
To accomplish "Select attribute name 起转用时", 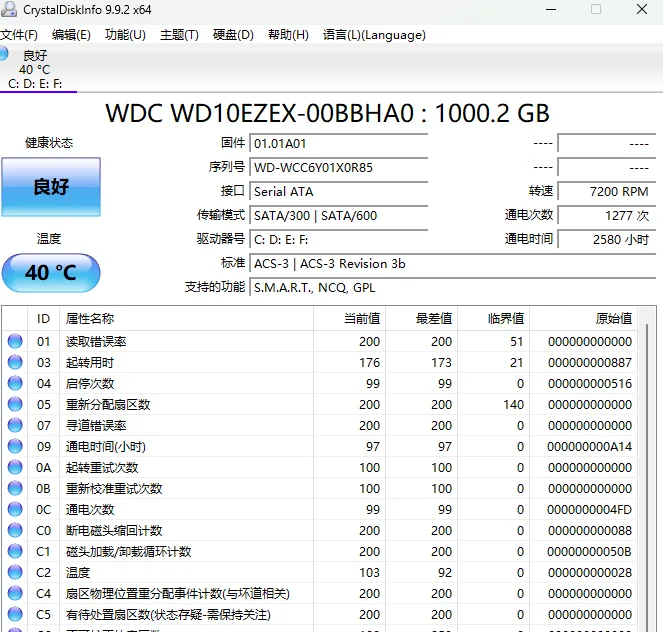I will [90, 363].
